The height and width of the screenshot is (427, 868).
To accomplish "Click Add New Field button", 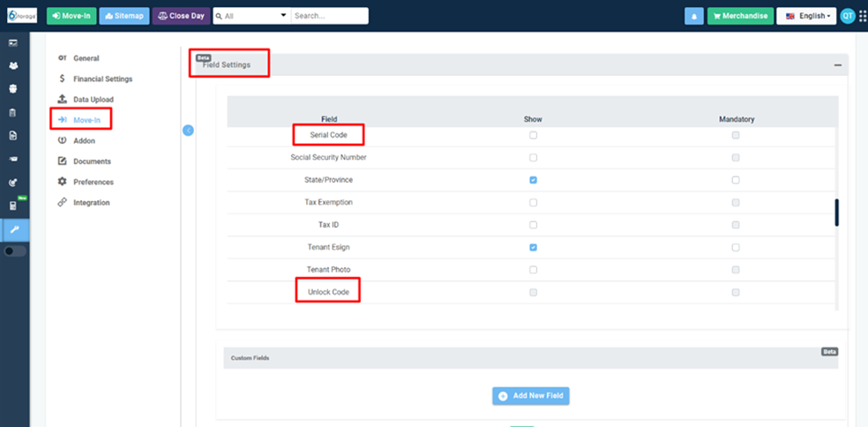I will (531, 396).
